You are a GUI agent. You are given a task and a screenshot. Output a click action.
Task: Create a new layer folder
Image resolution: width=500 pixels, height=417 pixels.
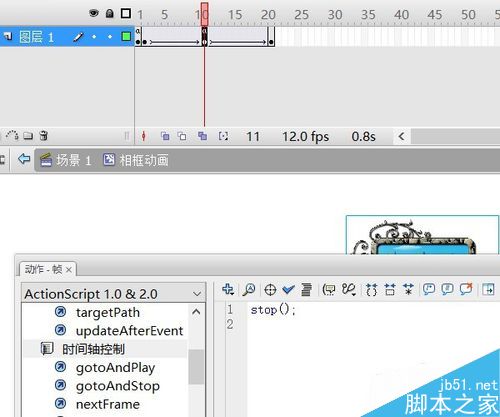coord(28,136)
